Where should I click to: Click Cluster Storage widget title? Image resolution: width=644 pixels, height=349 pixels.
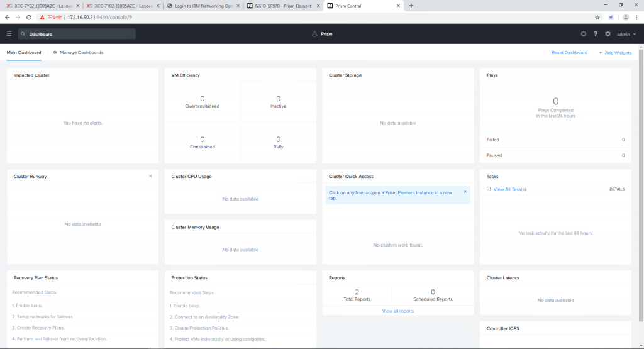coord(345,75)
